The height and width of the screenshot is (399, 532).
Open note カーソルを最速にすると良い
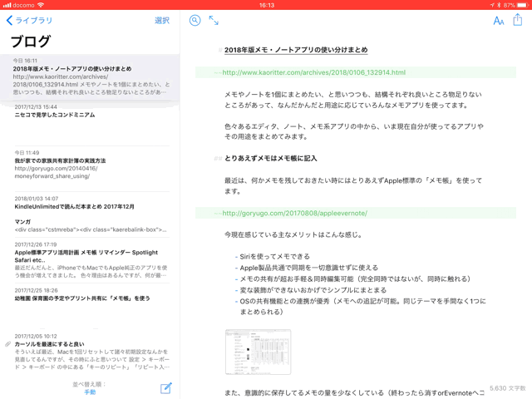click(50, 343)
